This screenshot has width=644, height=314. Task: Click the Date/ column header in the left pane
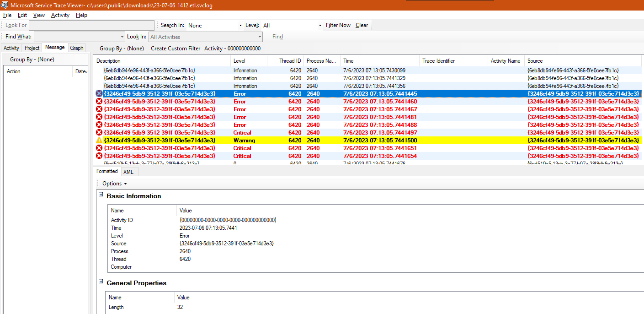pos(80,71)
